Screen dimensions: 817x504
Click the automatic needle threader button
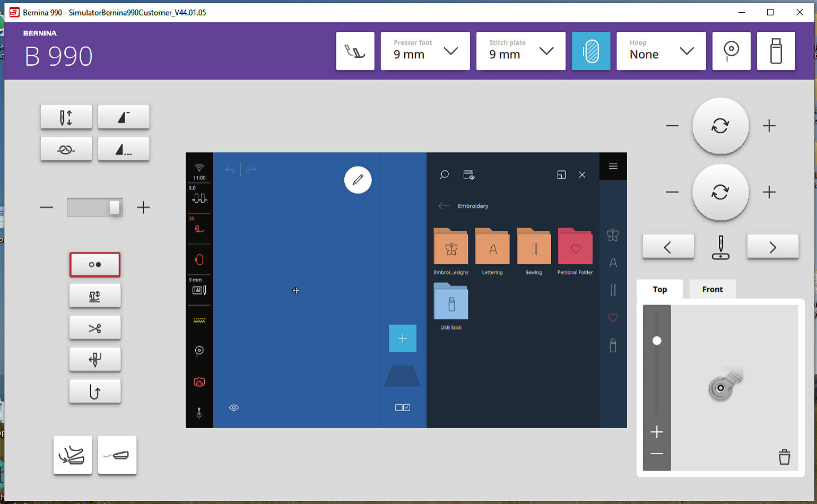click(95, 360)
